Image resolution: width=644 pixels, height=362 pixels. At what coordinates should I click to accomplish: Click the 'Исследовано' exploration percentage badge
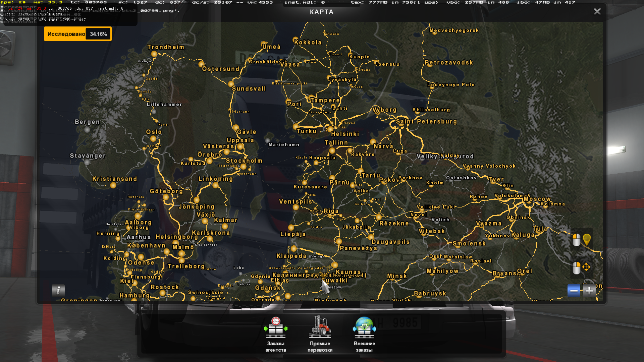point(78,34)
